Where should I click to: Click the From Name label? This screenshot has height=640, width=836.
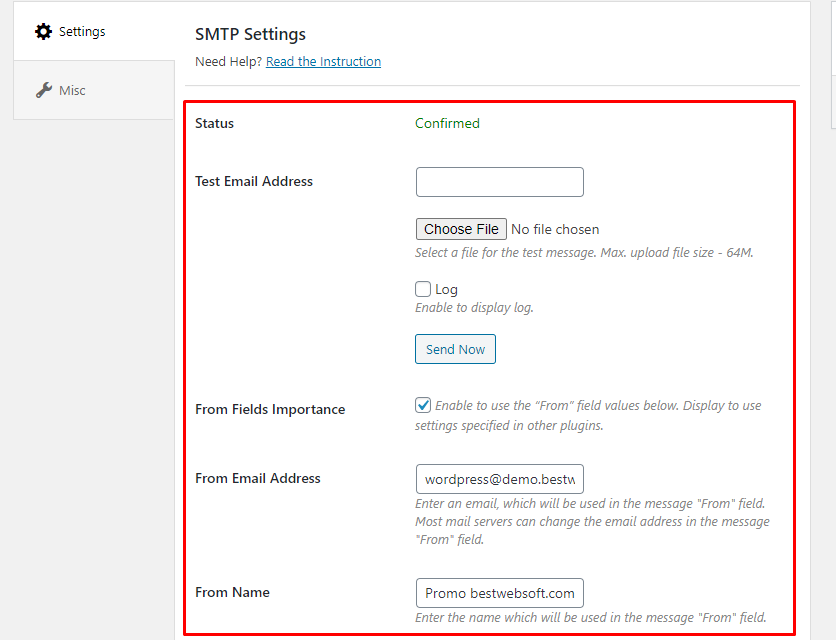pos(232,592)
